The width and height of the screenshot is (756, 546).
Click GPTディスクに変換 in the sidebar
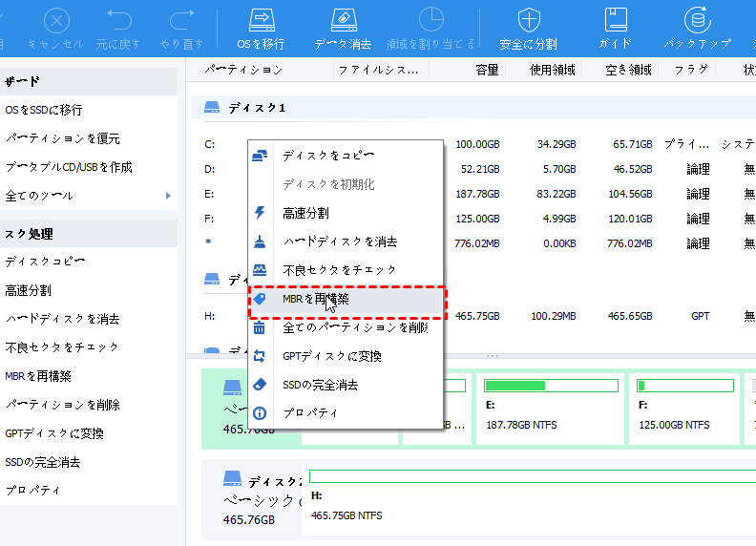click(54, 433)
